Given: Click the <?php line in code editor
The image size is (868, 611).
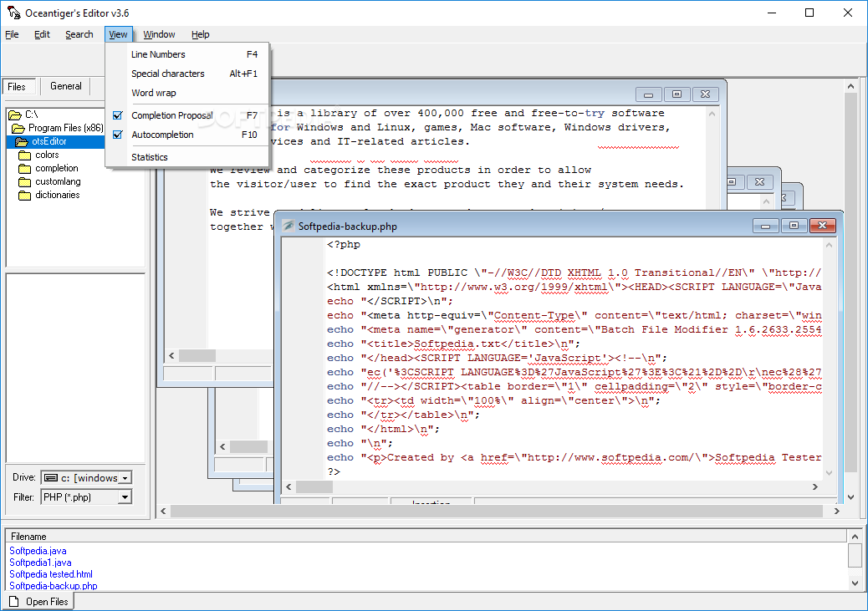Looking at the screenshot, I should (x=344, y=244).
